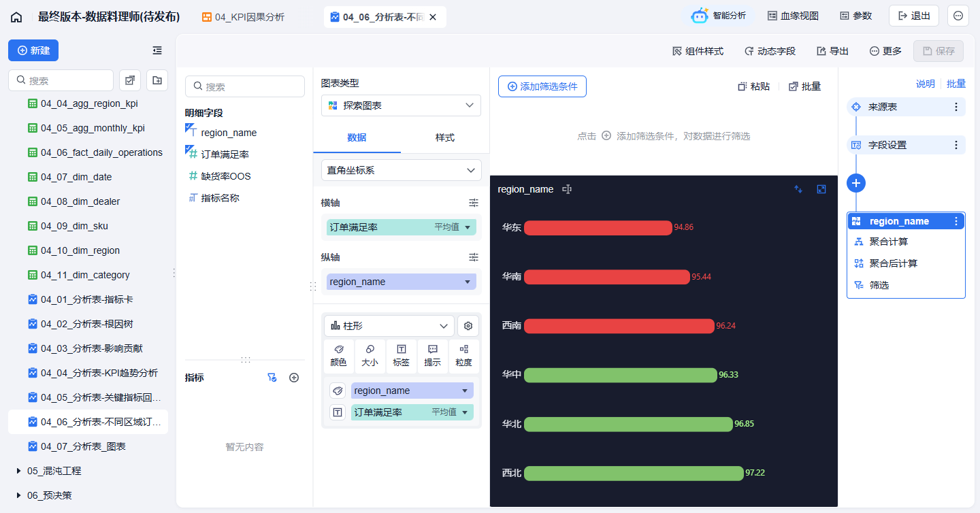The image size is (980, 513).
Task: Close the 04_06_分析表 tab
Action: click(x=433, y=17)
